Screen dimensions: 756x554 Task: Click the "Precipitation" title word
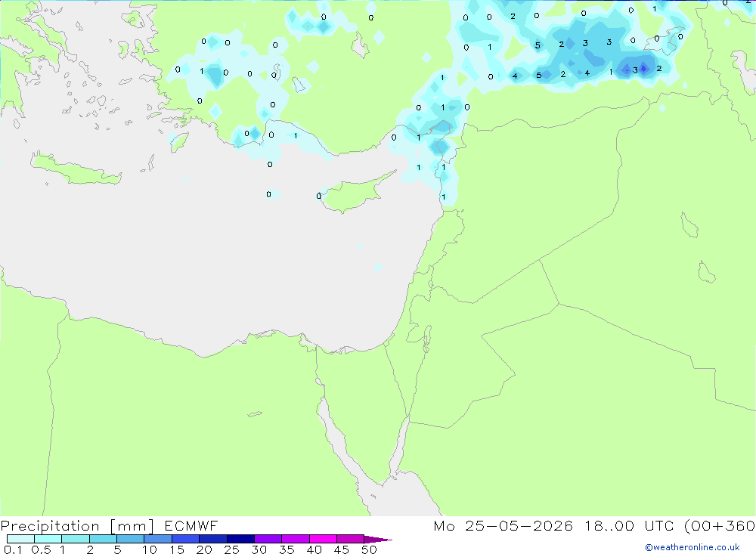[50, 526]
